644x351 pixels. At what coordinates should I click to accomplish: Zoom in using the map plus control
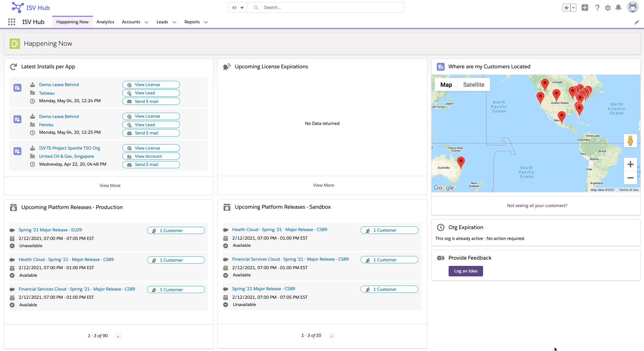tap(631, 164)
